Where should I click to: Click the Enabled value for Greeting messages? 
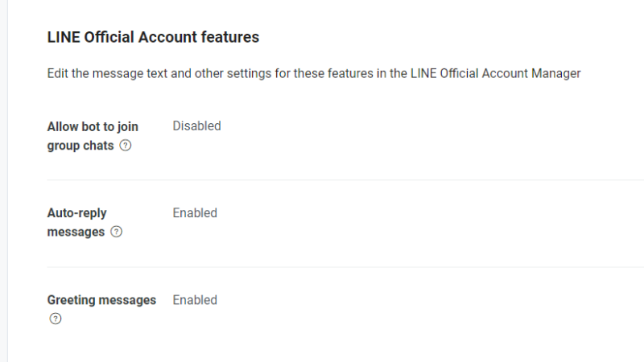coord(195,300)
